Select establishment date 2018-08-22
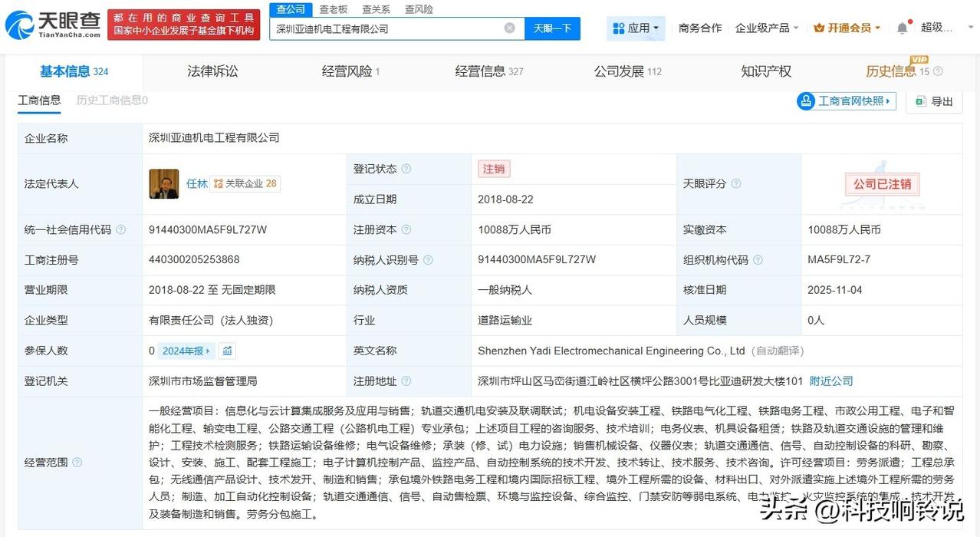Viewport: 980px width, 537px height. click(x=505, y=199)
